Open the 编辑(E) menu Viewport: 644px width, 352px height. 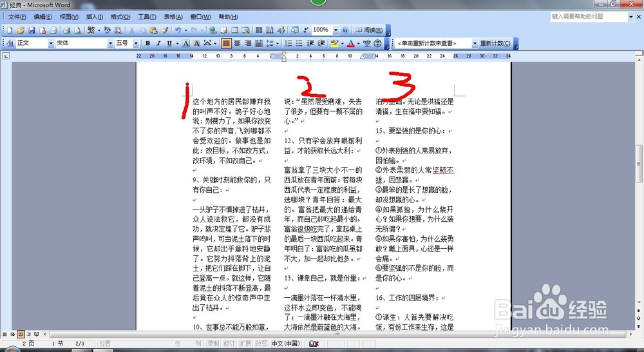(x=43, y=17)
